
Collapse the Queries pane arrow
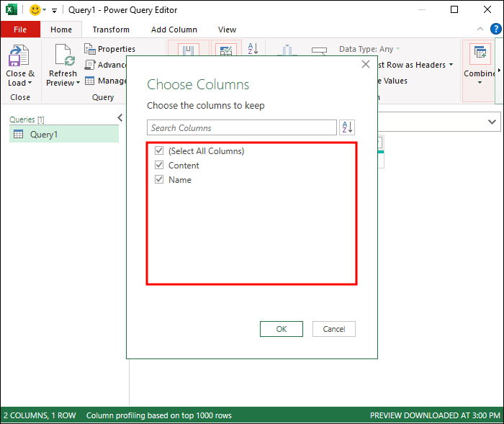tap(120, 118)
